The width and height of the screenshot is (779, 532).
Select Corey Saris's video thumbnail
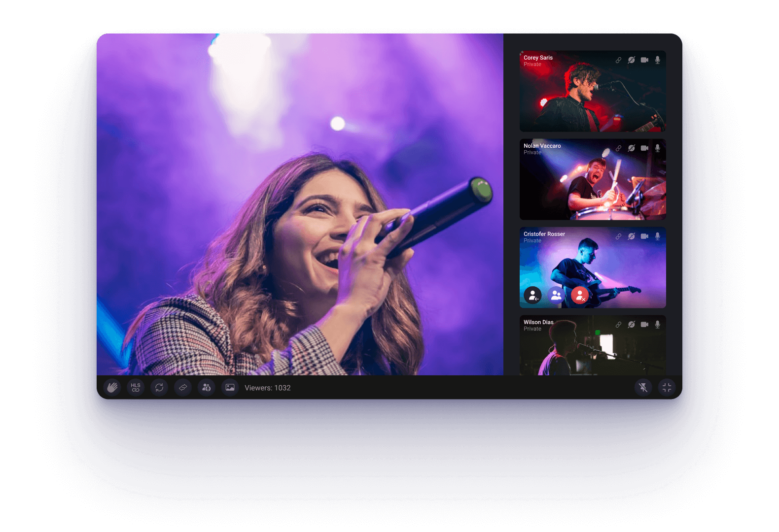pos(593,91)
